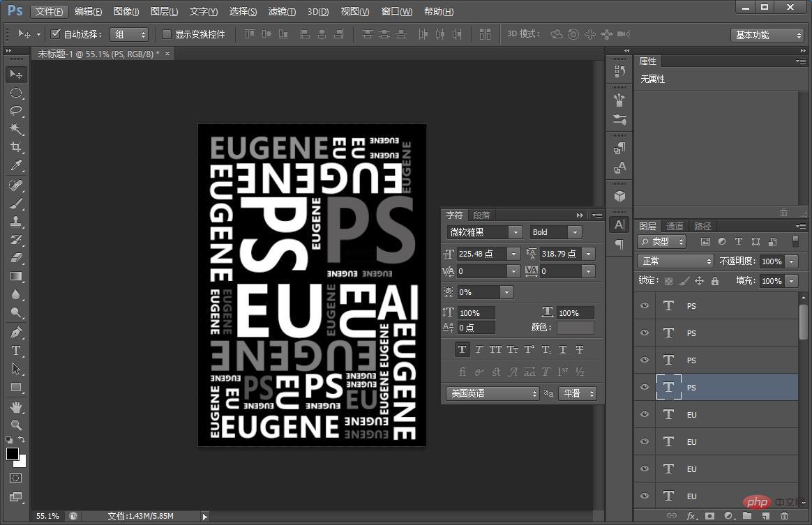The height and width of the screenshot is (525, 812).
Task: Open the workspace dropdown 基本功能
Action: (767, 35)
